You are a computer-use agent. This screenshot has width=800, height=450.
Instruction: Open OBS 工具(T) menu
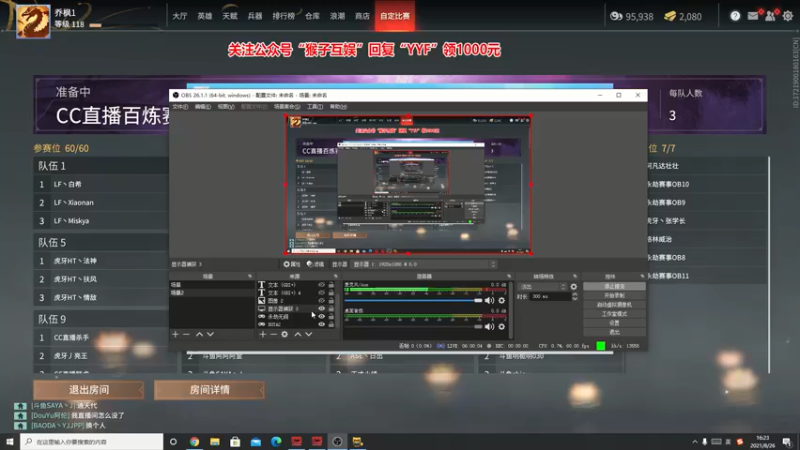pyautogui.click(x=315, y=107)
